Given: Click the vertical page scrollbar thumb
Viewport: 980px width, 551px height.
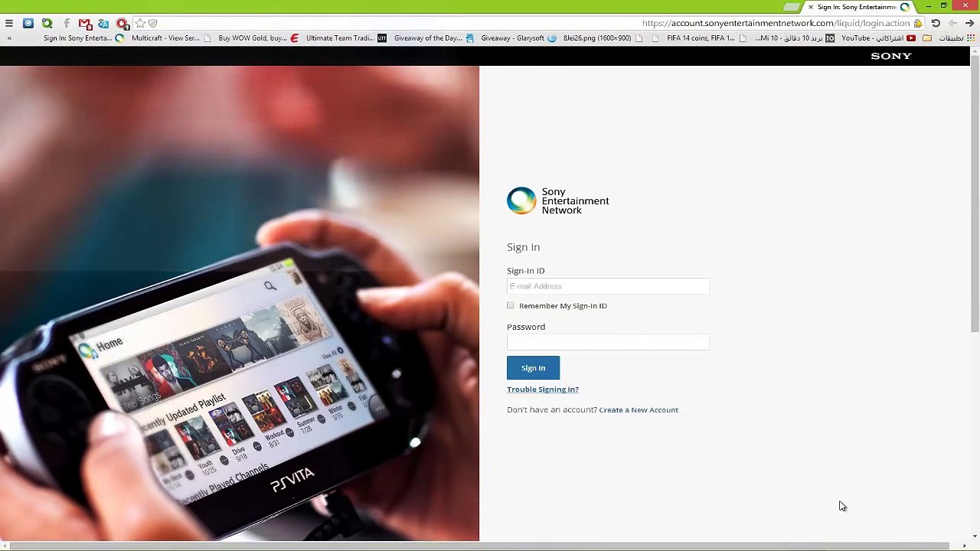Looking at the screenshot, I should 975,193.
